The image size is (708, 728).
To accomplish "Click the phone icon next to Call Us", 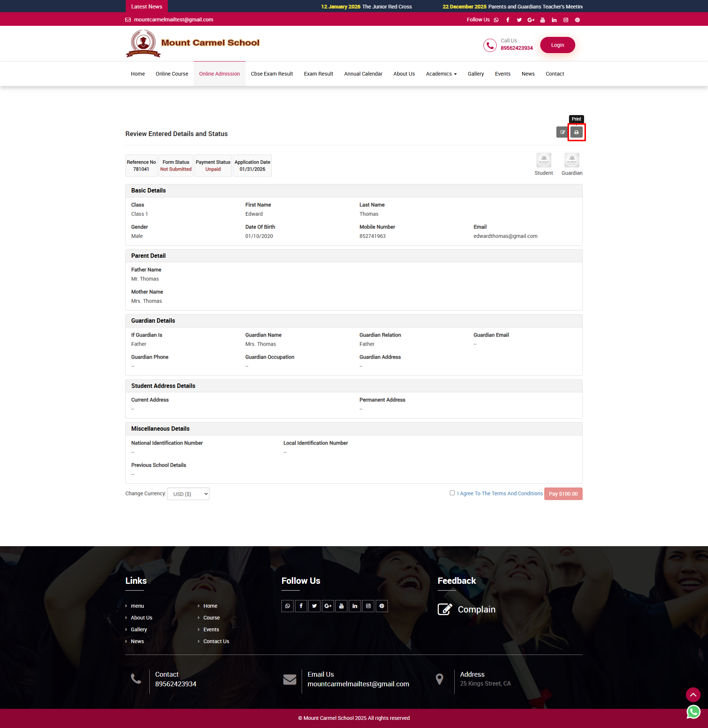I will 489,45.
